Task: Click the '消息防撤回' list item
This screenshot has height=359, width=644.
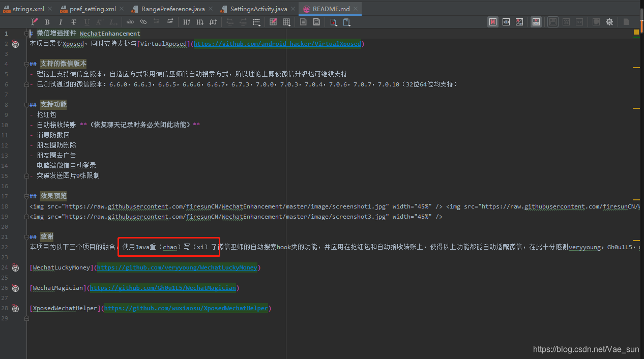Action: point(53,135)
